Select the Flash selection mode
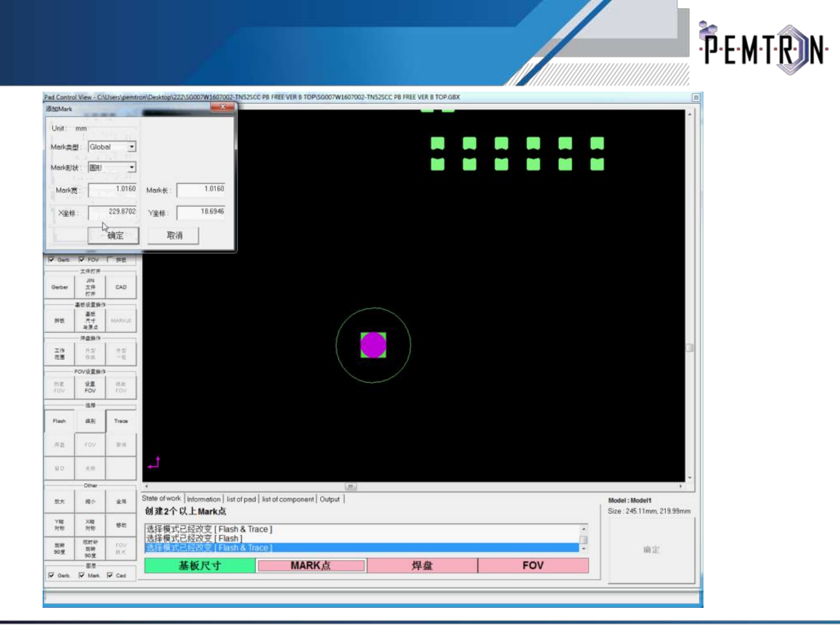This screenshot has width=840, height=630. tap(60, 421)
